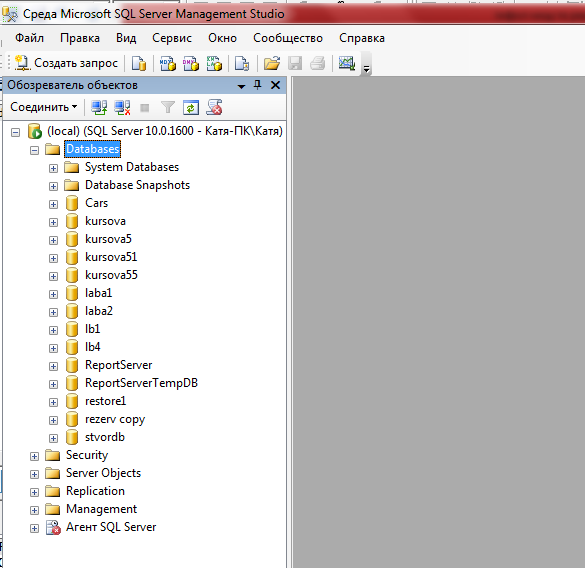Close the Обозреватель объектов panel
This screenshot has width=585, height=568.
tap(275, 85)
